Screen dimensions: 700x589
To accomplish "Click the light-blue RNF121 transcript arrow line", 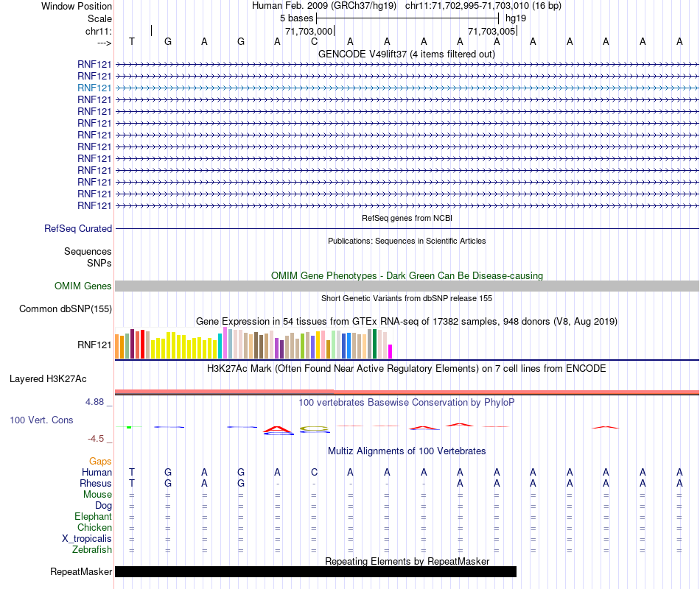I will (407, 88).
